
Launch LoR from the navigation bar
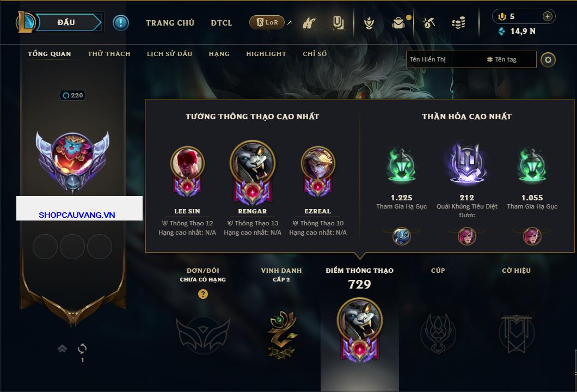267,22
